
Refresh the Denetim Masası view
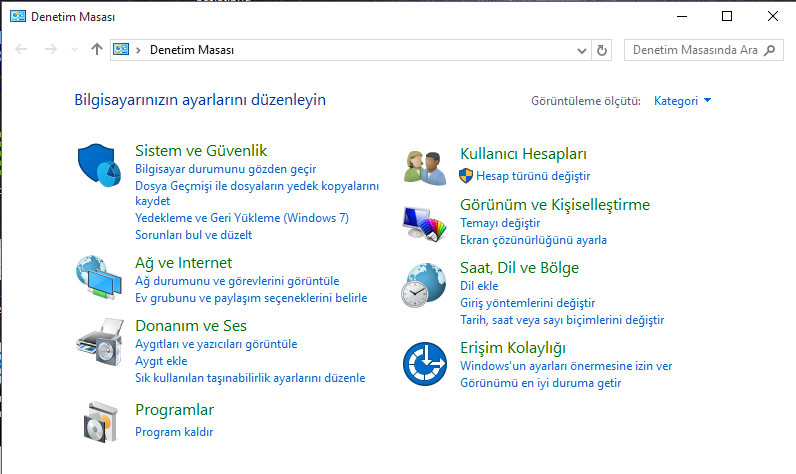(x=602, y=50)
